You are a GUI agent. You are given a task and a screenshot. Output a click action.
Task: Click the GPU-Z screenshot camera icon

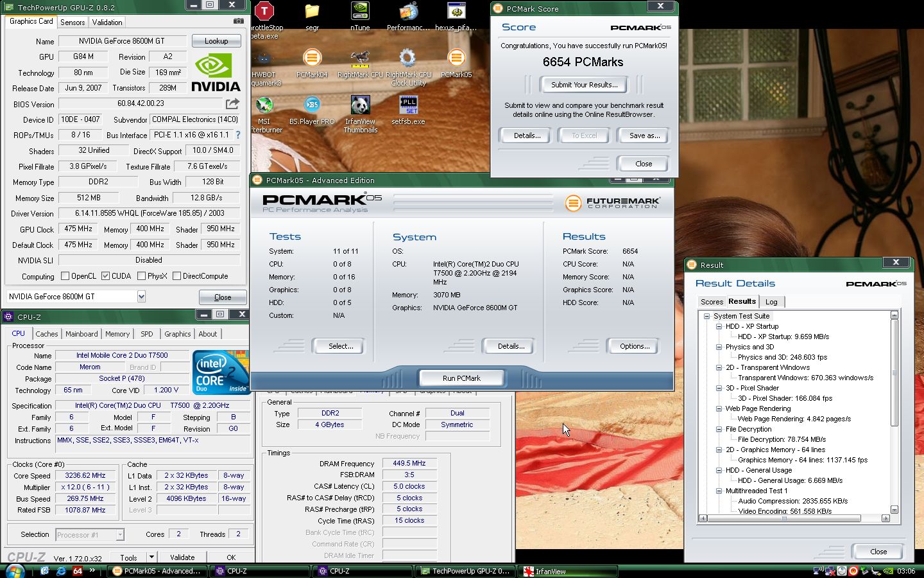click(238, 21)
